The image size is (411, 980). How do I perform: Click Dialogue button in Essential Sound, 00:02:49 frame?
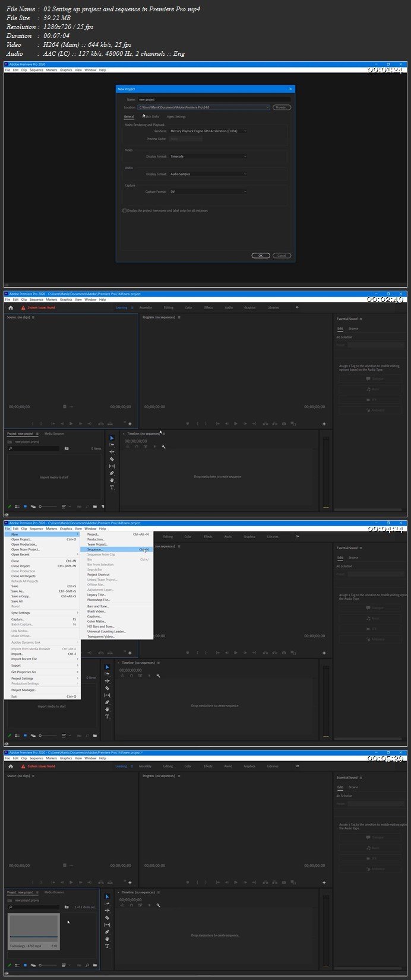coord(369,378)
